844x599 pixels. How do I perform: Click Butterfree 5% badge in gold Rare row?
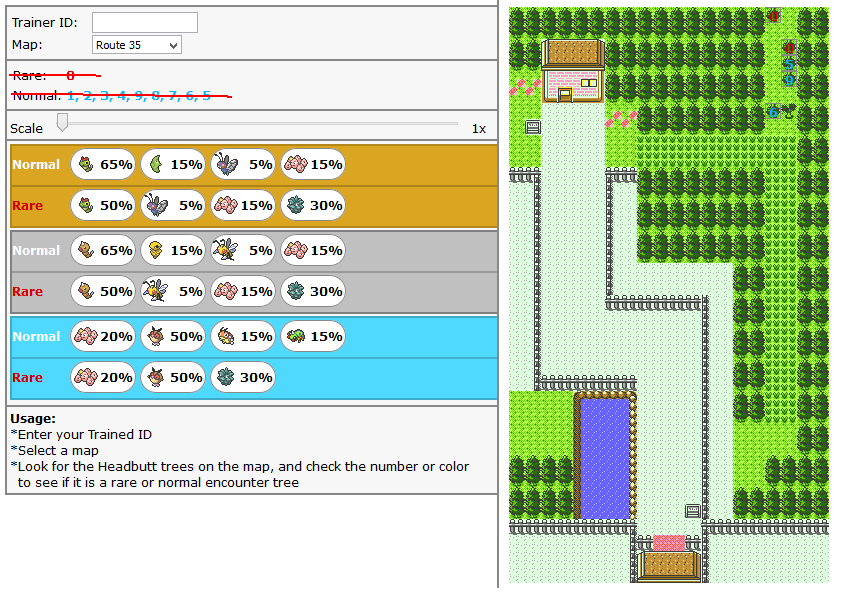173,205
